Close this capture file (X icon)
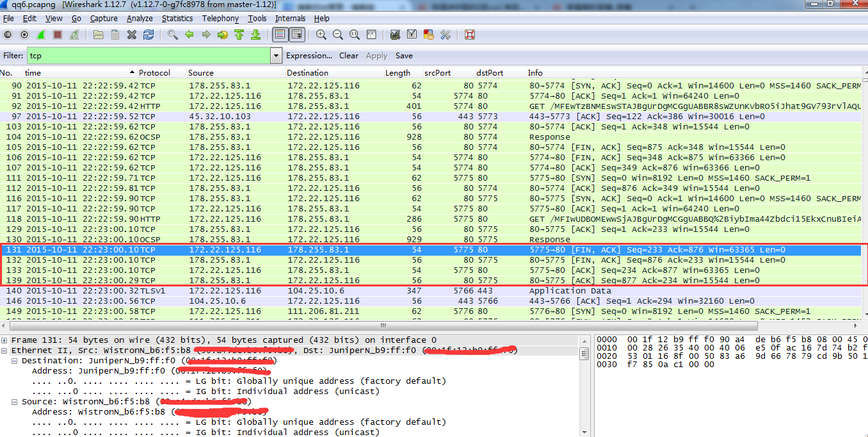The height and width of the screenshot is (437, 868). click(132, 35)
